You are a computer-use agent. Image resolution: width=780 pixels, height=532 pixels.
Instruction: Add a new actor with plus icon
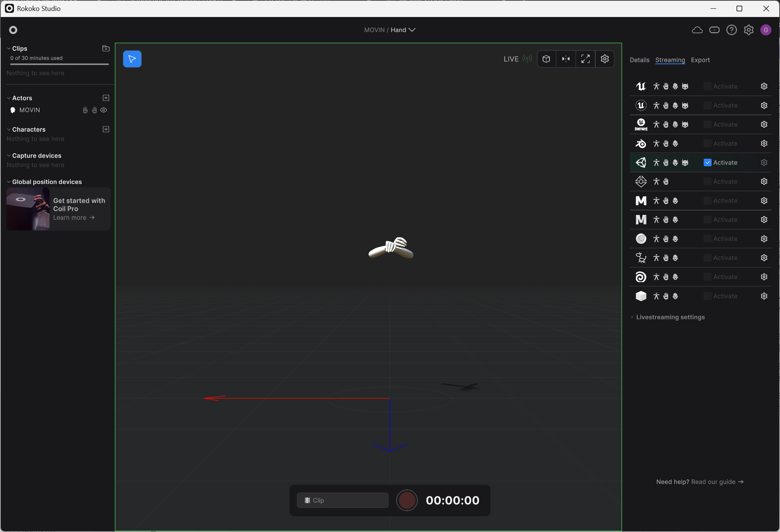106,98
